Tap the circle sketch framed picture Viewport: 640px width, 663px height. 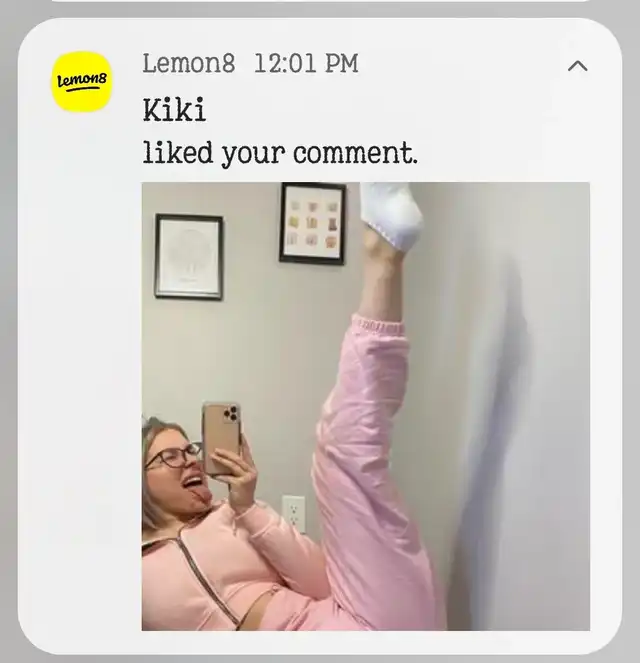[189, 257]
